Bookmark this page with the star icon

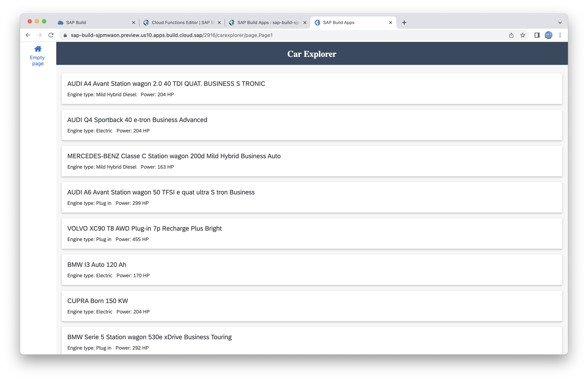[523, 35]
